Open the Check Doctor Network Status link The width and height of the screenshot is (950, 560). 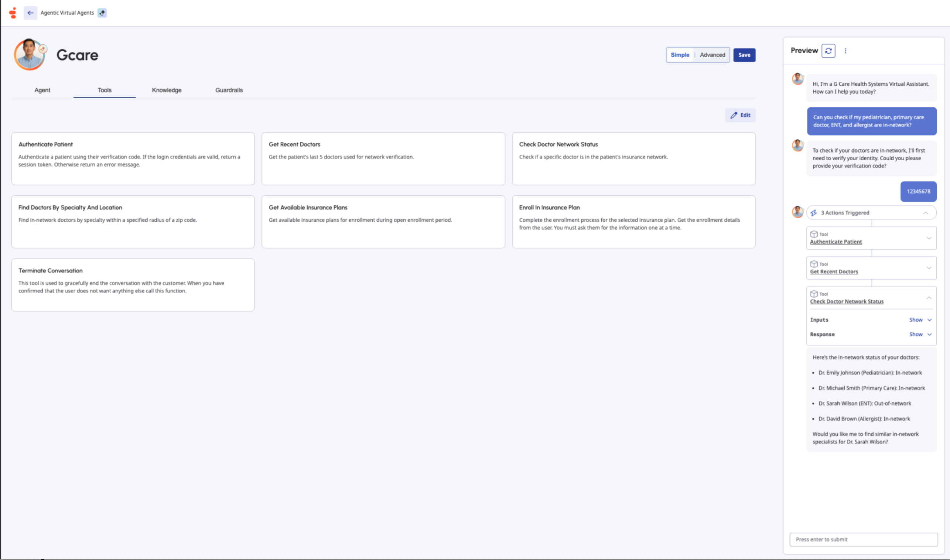847,301
